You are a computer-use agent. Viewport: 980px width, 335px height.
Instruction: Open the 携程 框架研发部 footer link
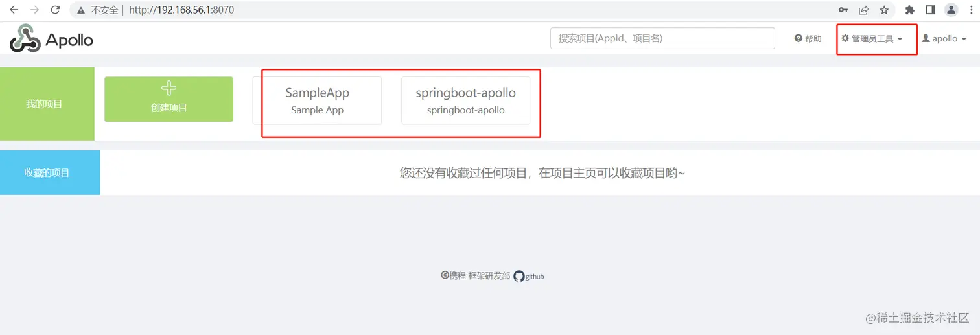pos(475,275)
